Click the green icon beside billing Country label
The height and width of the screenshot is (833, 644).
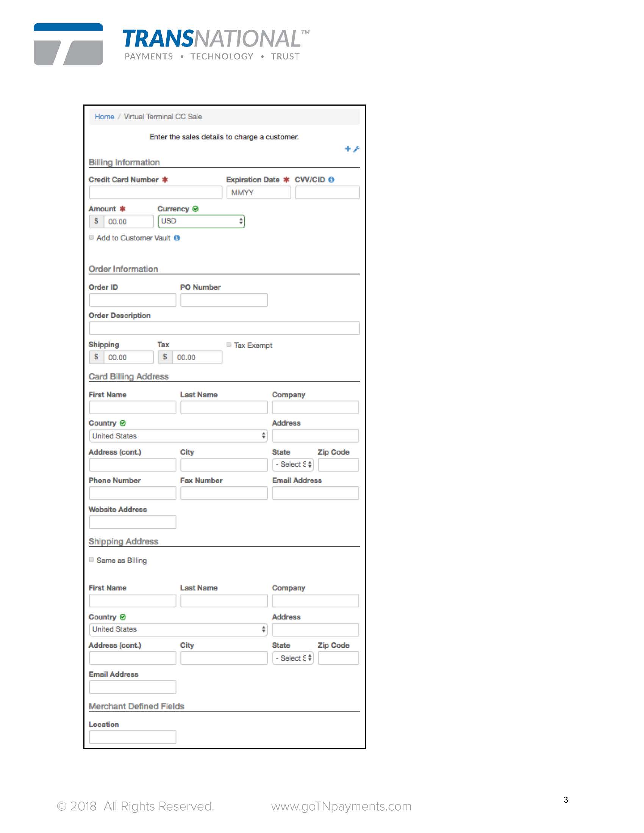(122, 423)
